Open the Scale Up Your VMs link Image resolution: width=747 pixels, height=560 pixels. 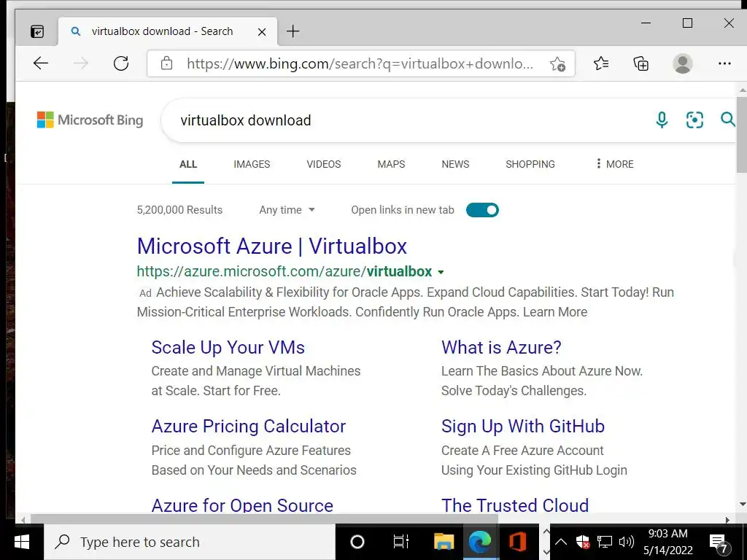[x=228, y=348]
